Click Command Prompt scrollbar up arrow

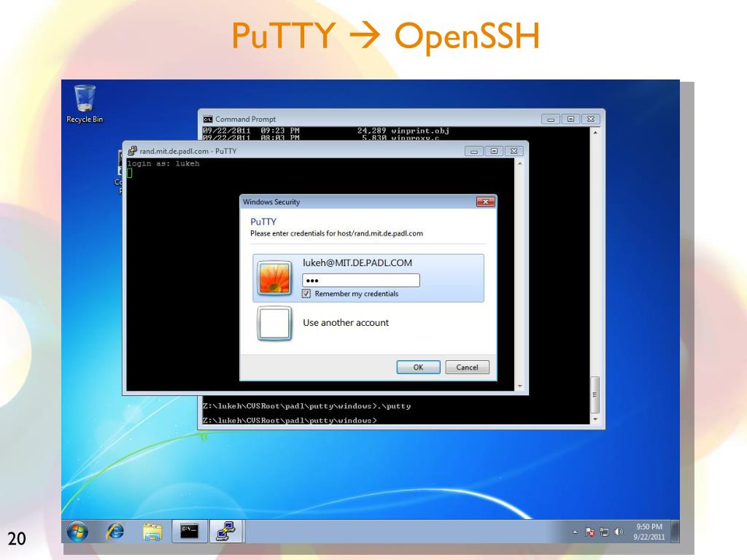pyautogui.click(x=595, y=133)
